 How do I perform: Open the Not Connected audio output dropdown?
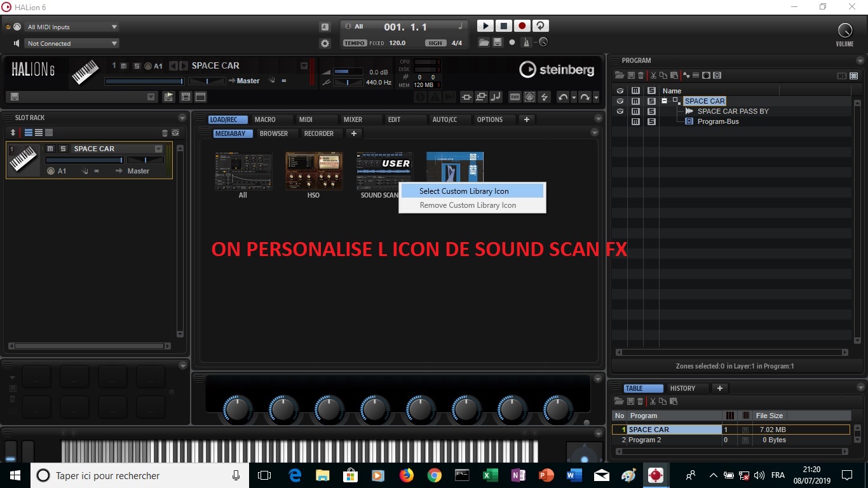click(x=71, y=43)
